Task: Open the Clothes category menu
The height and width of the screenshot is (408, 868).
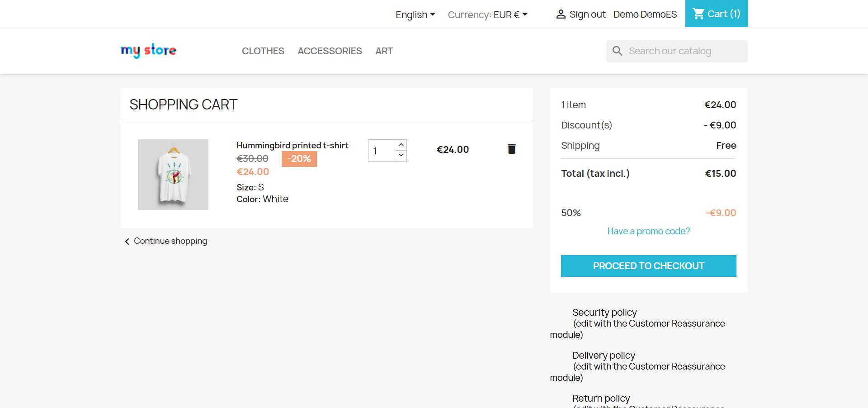Action: tap(263, 51)
